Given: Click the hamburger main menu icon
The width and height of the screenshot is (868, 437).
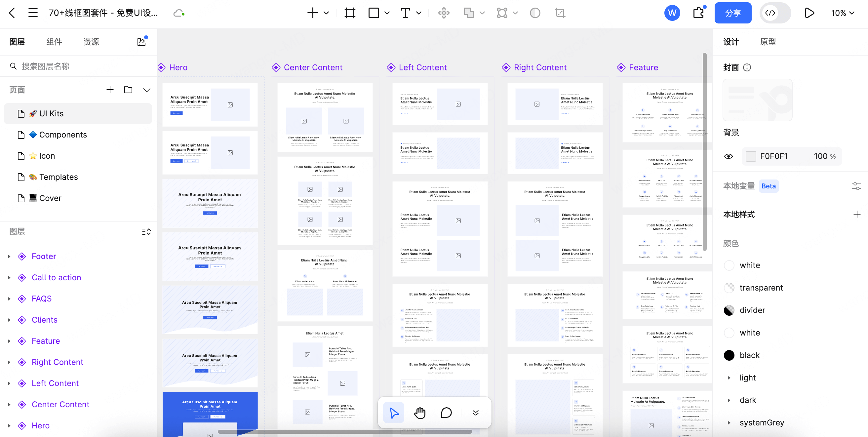Looking at the screenshot, I should tap(33, 13).
